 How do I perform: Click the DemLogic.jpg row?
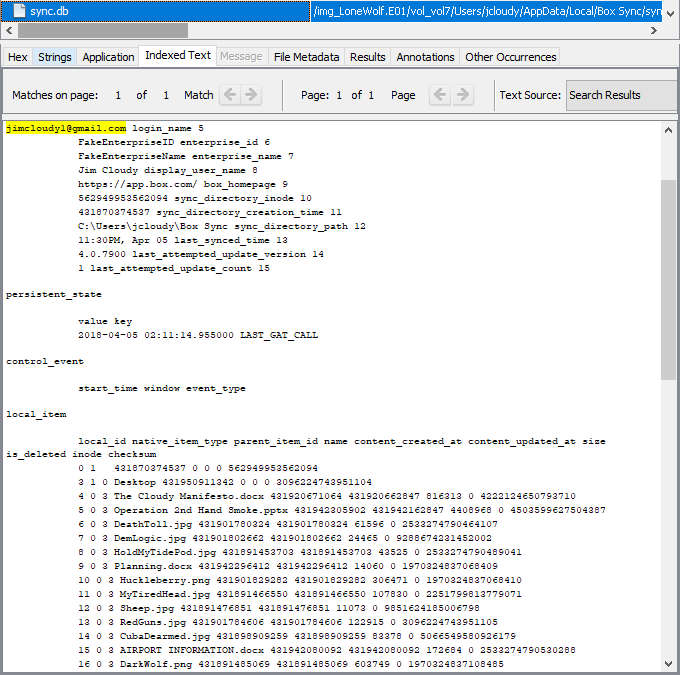tap(285, 538)
